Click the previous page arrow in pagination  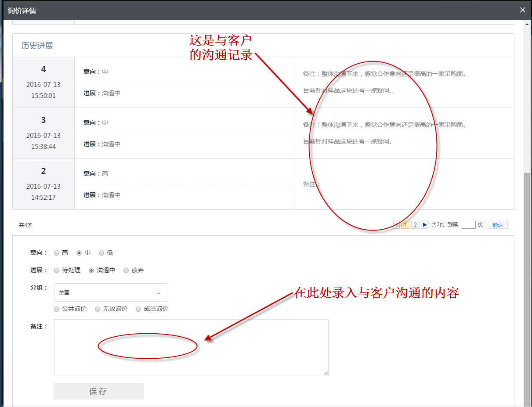coord(396,224)
